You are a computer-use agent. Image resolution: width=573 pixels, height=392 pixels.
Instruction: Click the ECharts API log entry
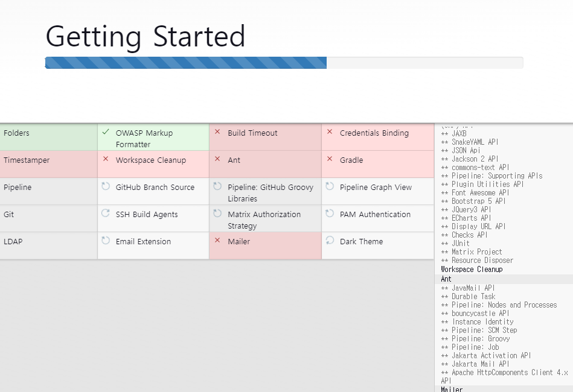466,218
